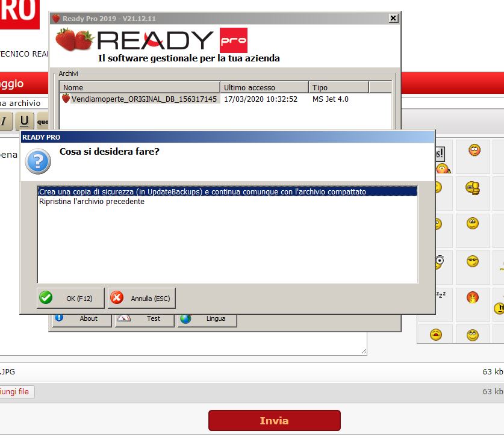Sort archives by the Nome column header
The width and height of the screenshot is (504, 440).
coord(140,87)
